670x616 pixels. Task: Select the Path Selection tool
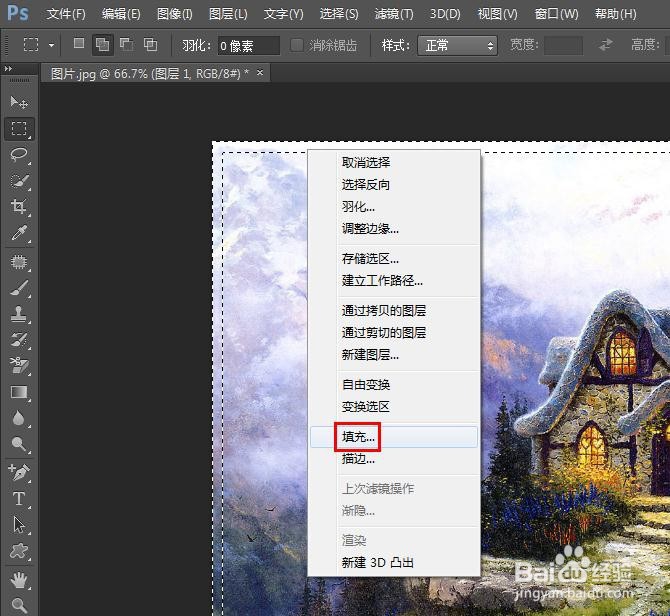coord(19,525)
